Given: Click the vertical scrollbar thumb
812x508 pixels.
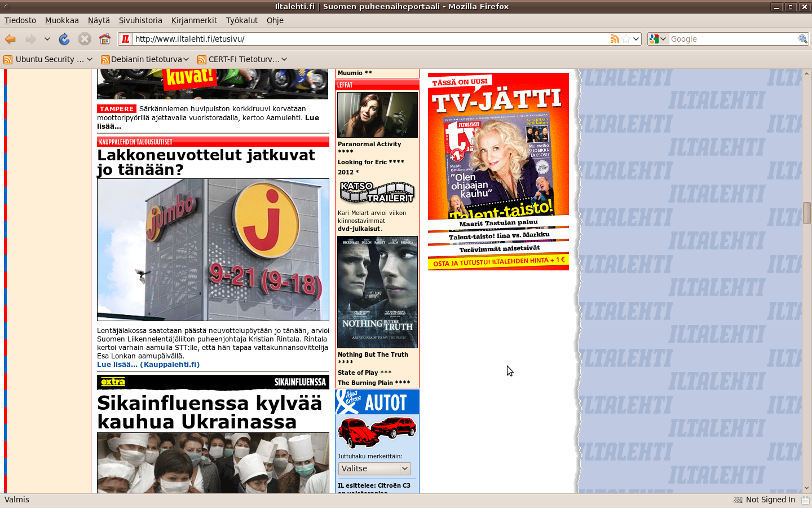Looking at the screenshot, I should 807,213.
